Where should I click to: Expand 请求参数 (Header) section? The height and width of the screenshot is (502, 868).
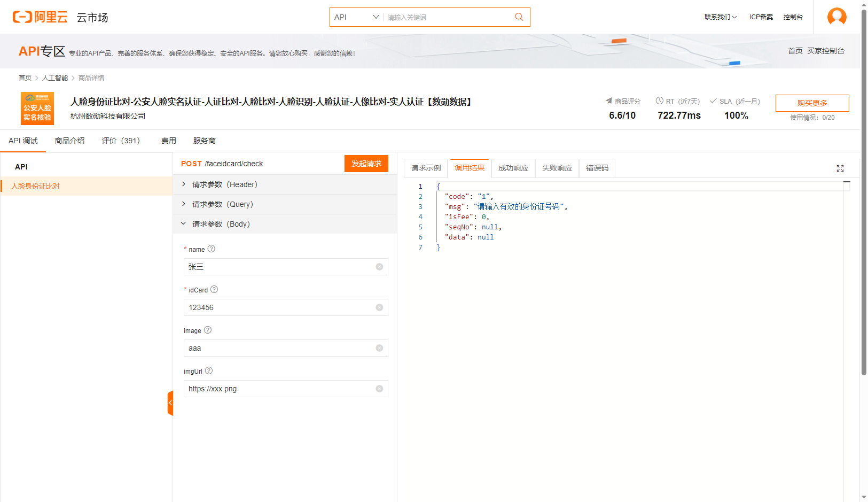tap(285, 184)
